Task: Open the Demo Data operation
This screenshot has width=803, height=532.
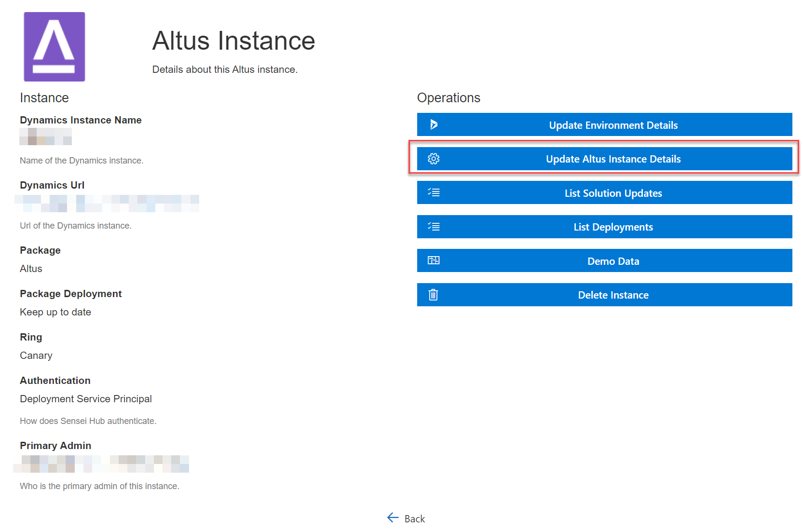Action: click(604, 260)
